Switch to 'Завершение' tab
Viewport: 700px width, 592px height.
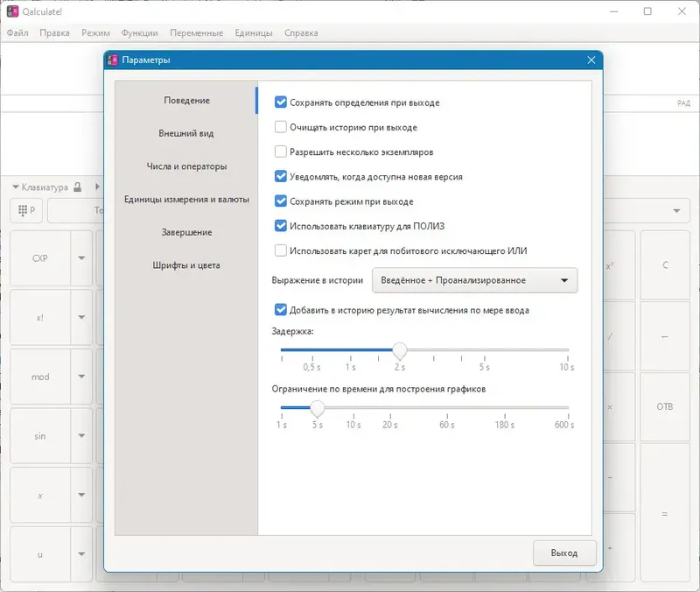(186, 232)
